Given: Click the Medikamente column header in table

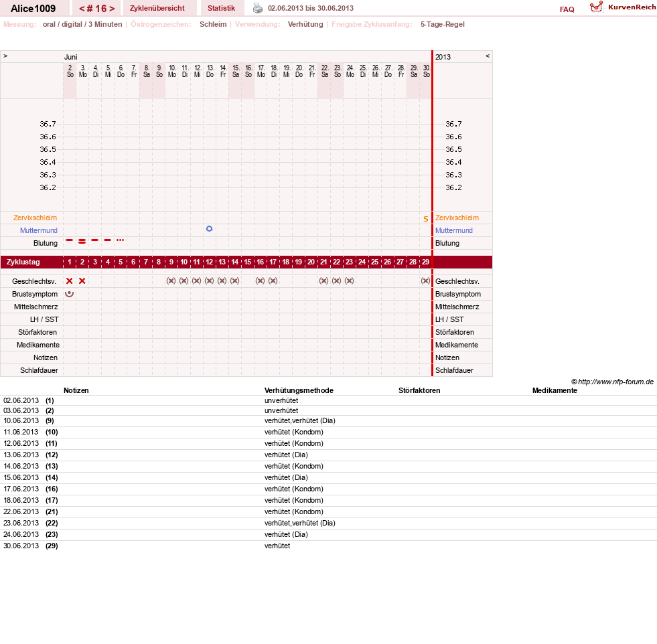Looking at the screenshot, I should click(x=555, y=391).
